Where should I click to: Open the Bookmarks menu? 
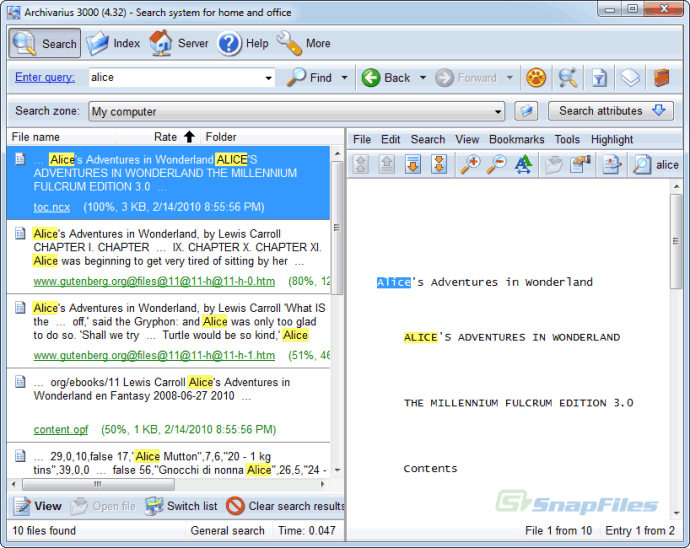pos(517,140)
